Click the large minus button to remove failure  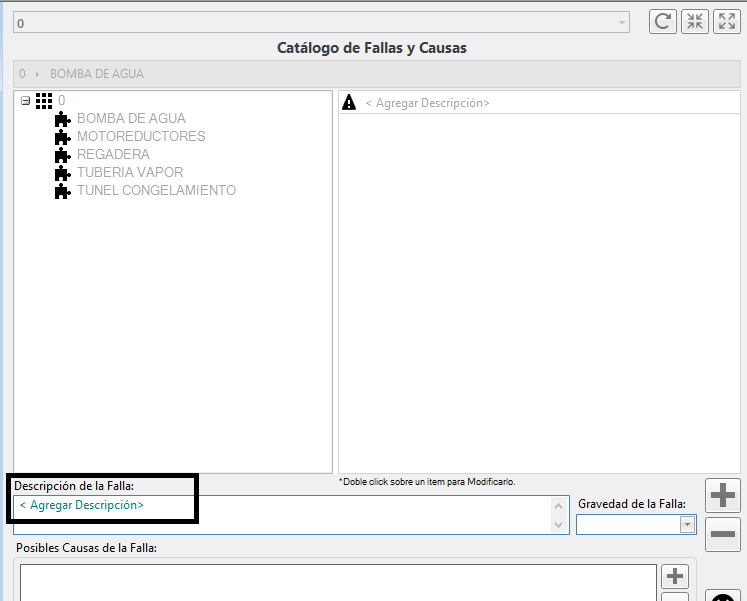[723, 534]
